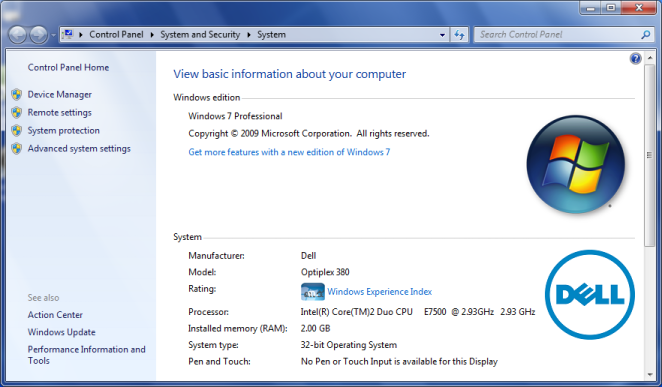
Task: Click inside the Search Control Panel field
Action: point(557,35)
